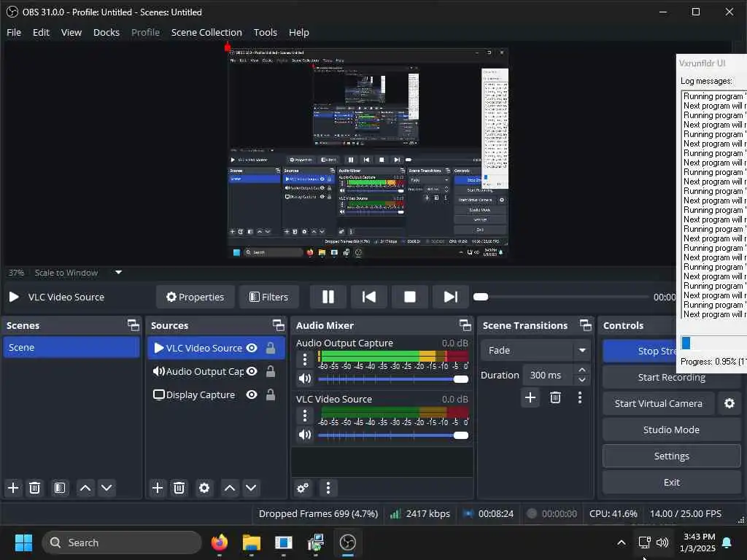Click Start Virtual Camera button
Viewport: 747px width, 560px height.
659,403
